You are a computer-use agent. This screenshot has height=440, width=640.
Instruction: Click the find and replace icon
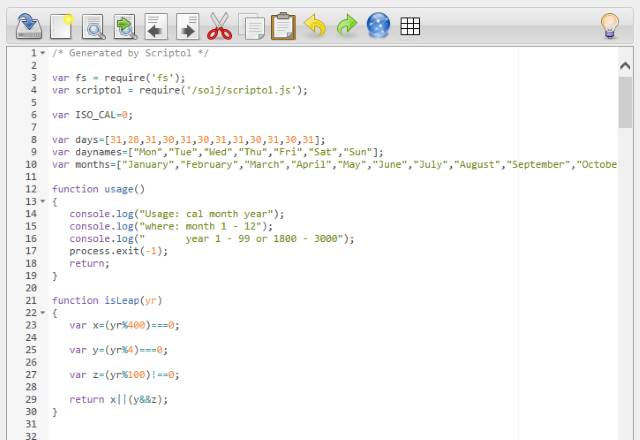125,27
